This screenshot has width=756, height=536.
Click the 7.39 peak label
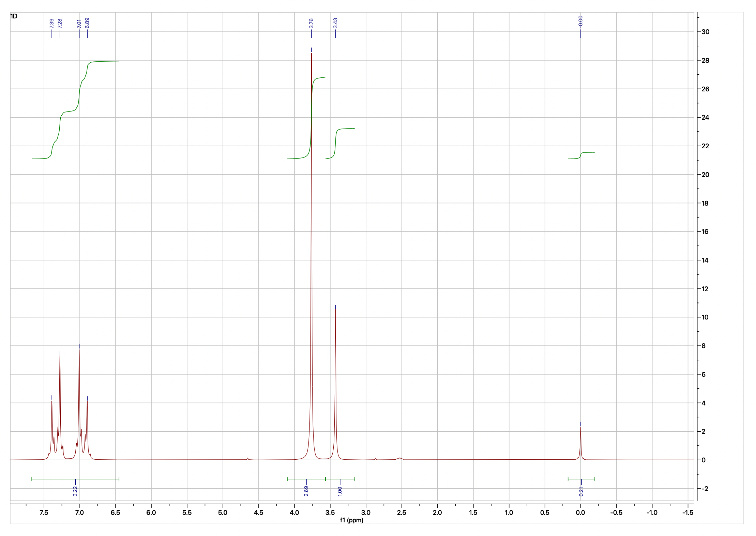(51, 23)
